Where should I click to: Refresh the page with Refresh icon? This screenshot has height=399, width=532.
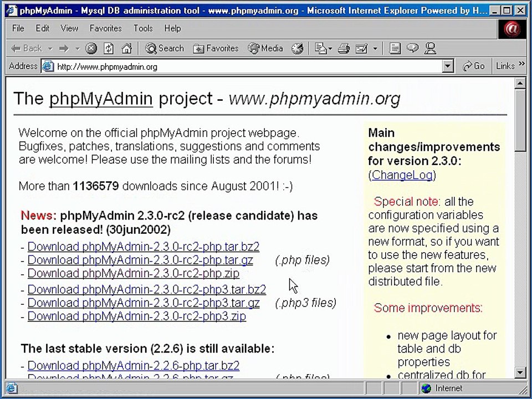click(109, 49)
